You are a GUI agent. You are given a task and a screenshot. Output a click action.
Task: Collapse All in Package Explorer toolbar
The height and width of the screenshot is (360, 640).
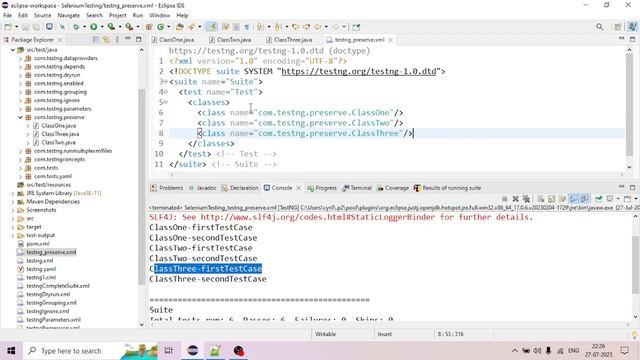click(x=96, y=40)
